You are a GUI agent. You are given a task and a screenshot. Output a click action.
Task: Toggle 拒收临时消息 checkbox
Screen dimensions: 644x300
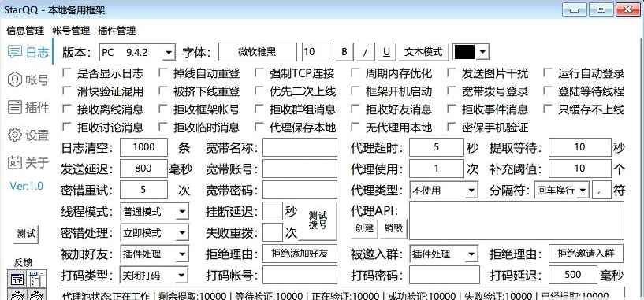(x=162, y=128)
